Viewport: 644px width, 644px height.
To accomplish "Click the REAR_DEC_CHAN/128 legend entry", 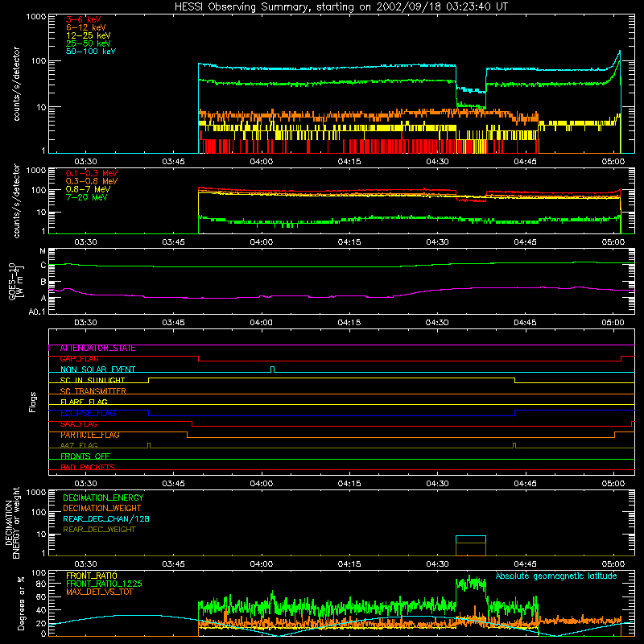I will tap(106, 518).
